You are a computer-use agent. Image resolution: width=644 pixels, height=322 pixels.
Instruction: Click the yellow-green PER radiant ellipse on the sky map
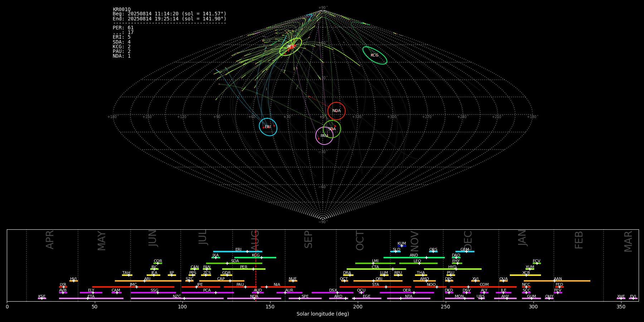click(x=291, y=47)
